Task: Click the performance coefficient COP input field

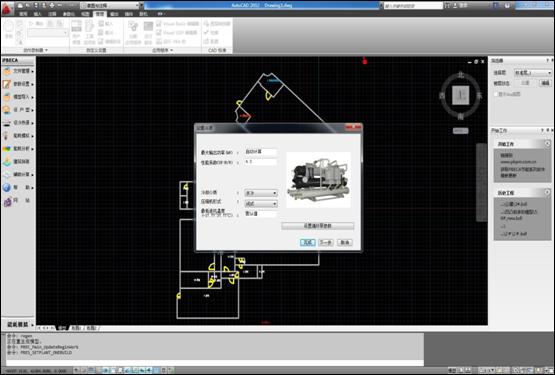Action: point(261,162)
